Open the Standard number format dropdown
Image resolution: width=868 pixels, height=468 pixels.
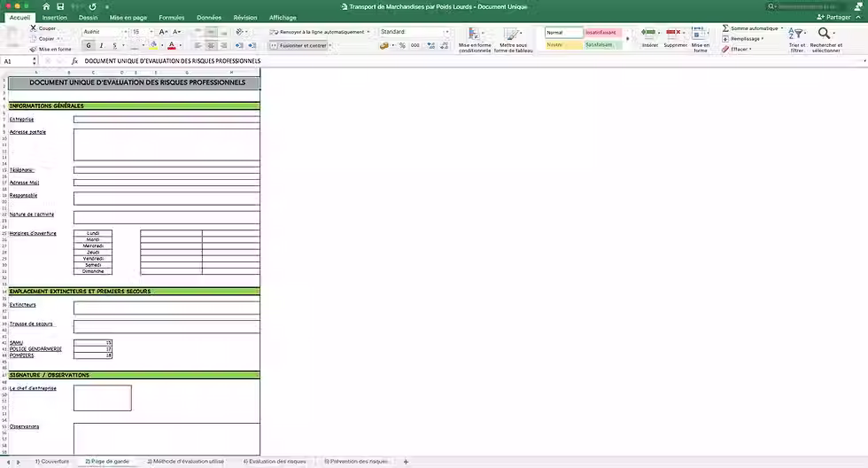point(446,32)
